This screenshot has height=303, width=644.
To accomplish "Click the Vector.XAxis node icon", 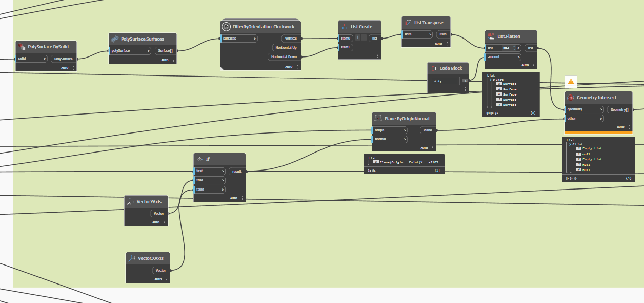I will [132, 258].
